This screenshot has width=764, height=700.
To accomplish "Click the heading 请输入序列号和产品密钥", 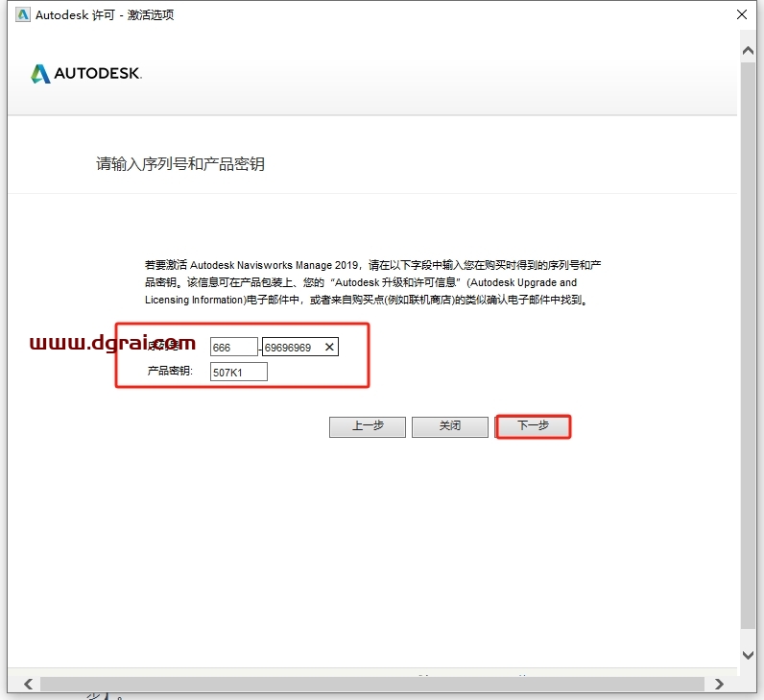I will (x=180, y=164).
